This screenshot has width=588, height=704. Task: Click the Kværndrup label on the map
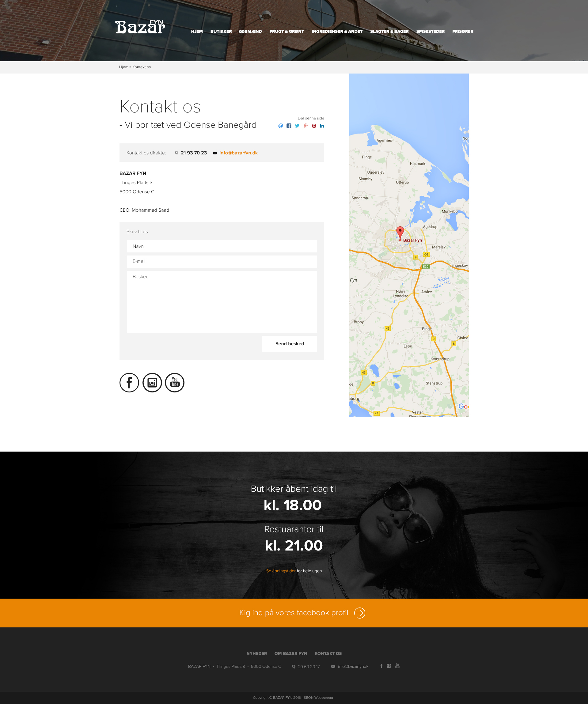[x=440, y=359]
